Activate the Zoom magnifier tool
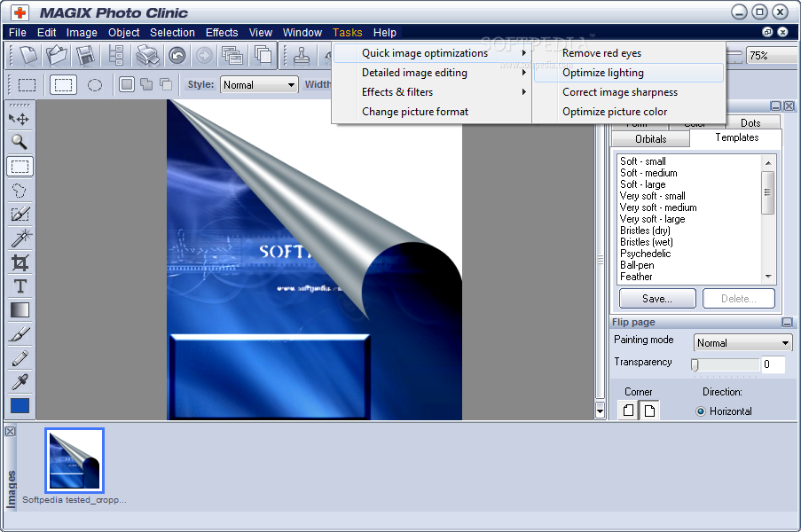Viewport: 801px width, 532px height. 20,142
